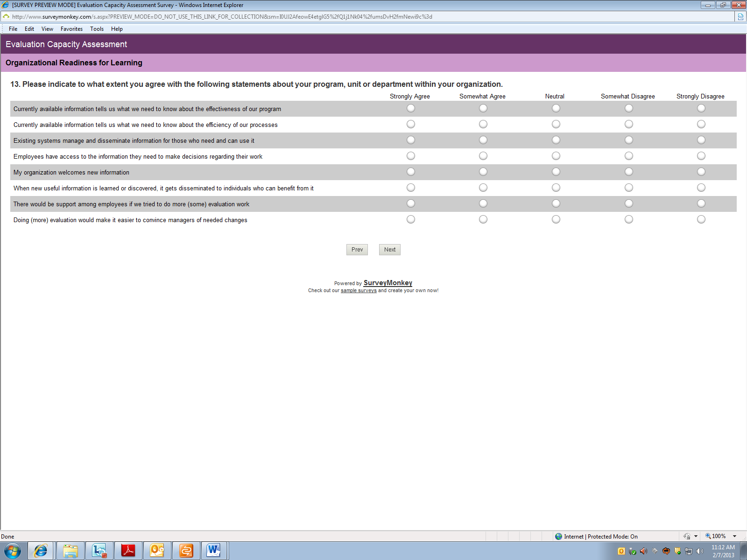Click the zoom magnifier icon in status bar
The image size is (747, 560).
pos(708,536)
